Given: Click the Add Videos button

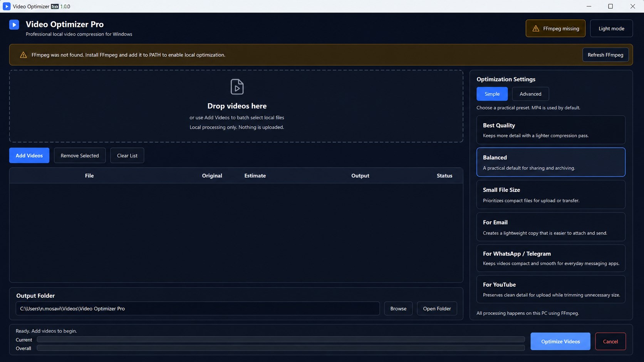Looking at the screenshot, I should click(29, 155).
